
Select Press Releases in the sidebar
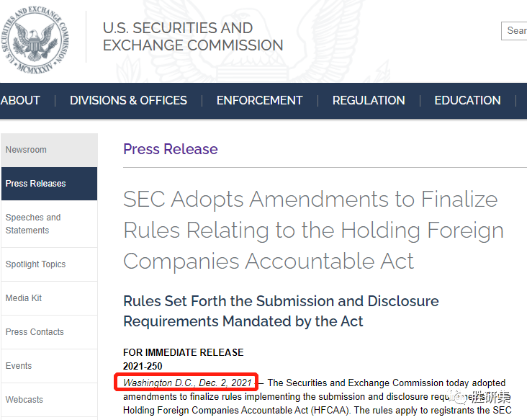point(36,184)
